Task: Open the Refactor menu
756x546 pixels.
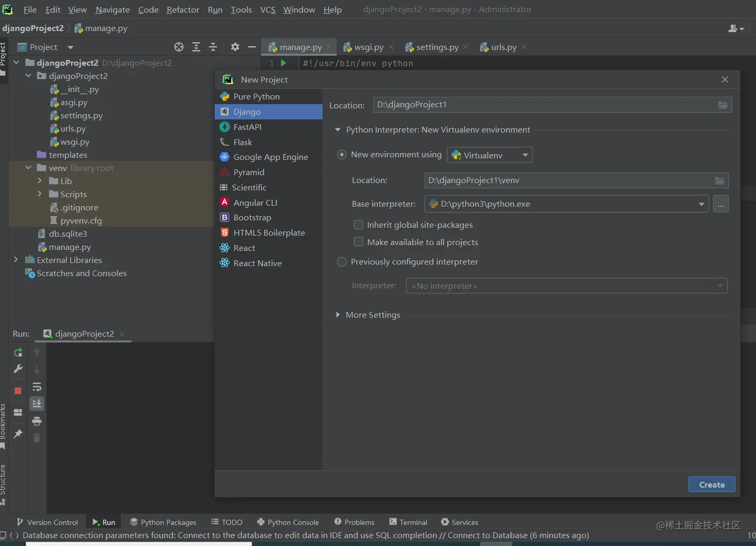Action: pos(183,9)
